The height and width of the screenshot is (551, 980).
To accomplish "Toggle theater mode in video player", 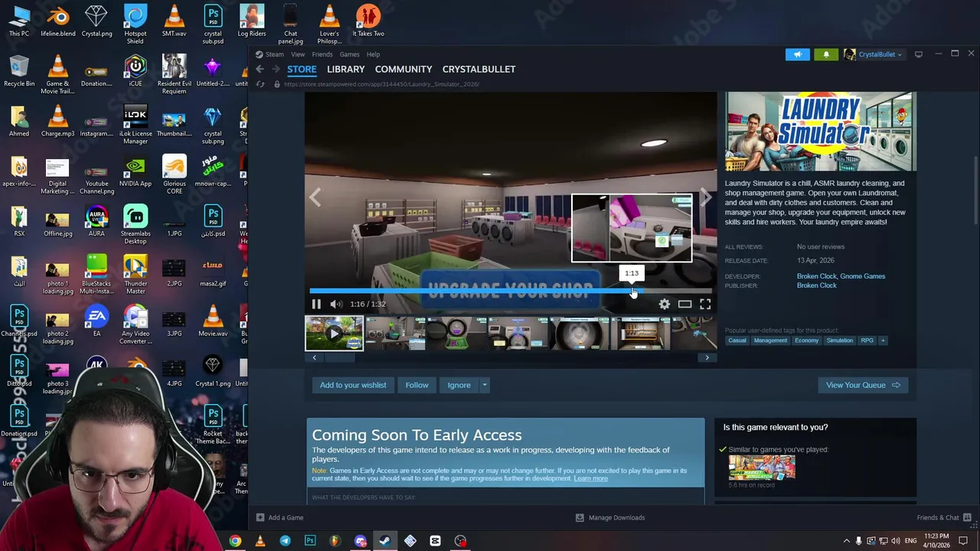I will 684,304.
